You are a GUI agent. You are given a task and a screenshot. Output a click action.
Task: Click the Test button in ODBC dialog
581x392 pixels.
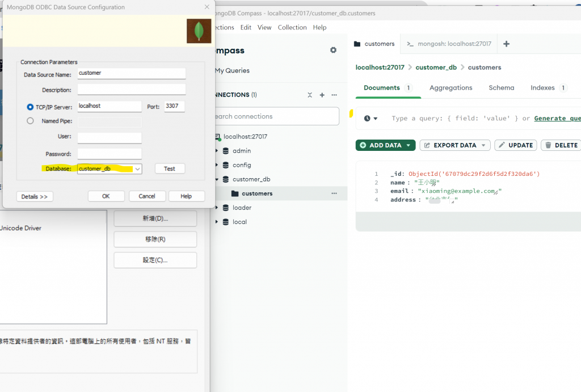coord(170,168)
